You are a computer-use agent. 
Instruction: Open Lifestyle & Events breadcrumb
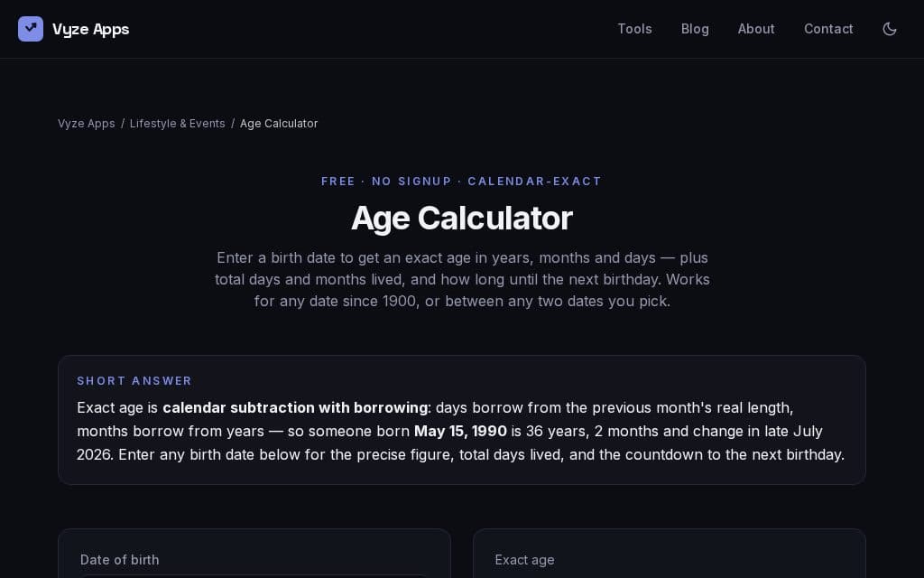178,123
